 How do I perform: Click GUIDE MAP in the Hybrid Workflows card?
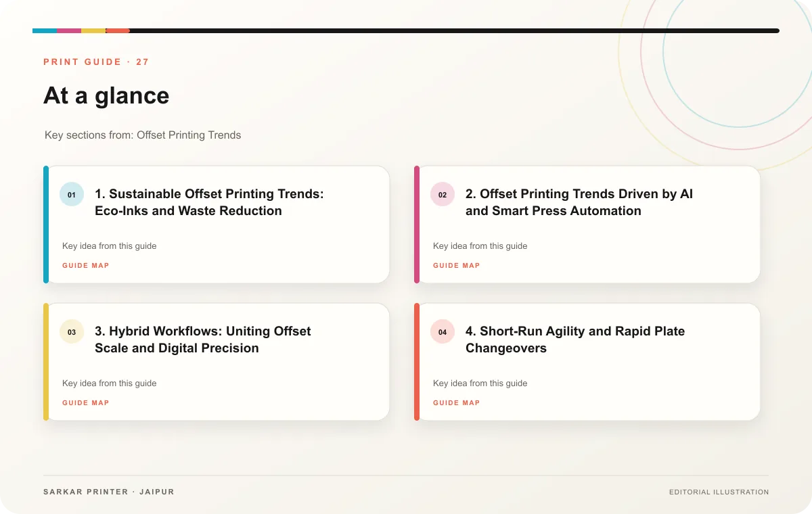86,403
